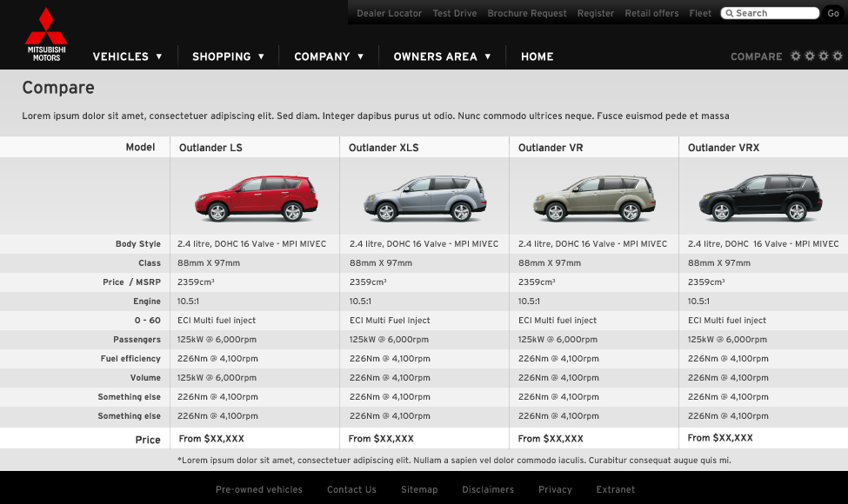Viewport: 848px width, 504px height.
Task: Go to the HOME menu item
Action: (x=537, y=56)
